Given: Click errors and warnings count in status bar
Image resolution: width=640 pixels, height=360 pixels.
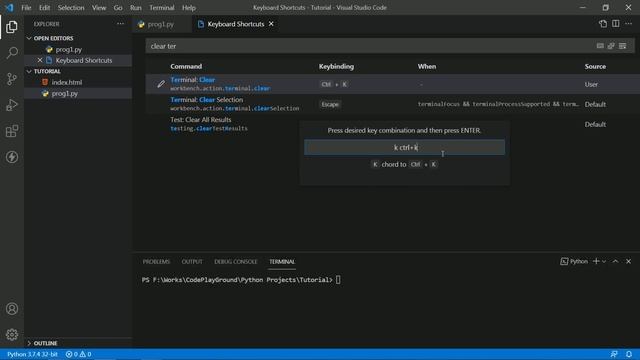Looking at the screenshot, I should (x=78, y=354).
